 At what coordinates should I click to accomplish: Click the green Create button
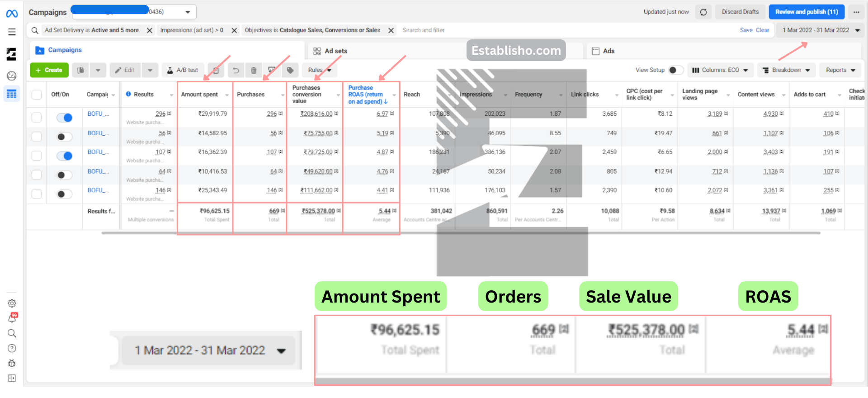(x=49, y=70)
